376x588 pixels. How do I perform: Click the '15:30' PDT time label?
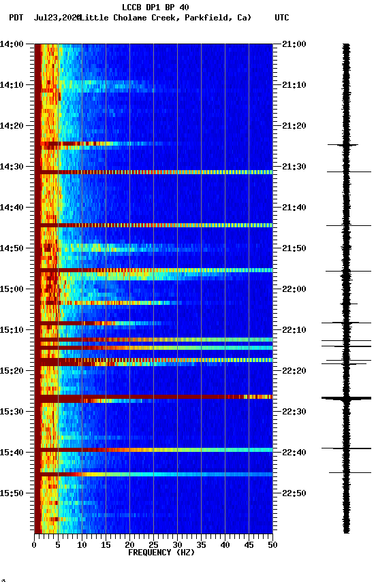12,412
